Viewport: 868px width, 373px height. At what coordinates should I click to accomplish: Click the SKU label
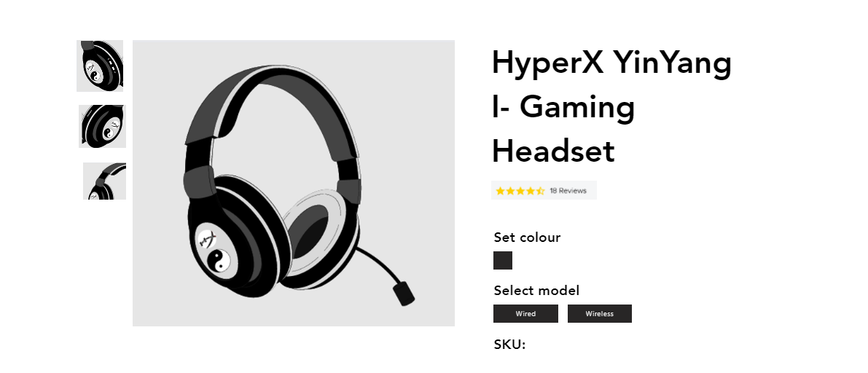[509, 344]
